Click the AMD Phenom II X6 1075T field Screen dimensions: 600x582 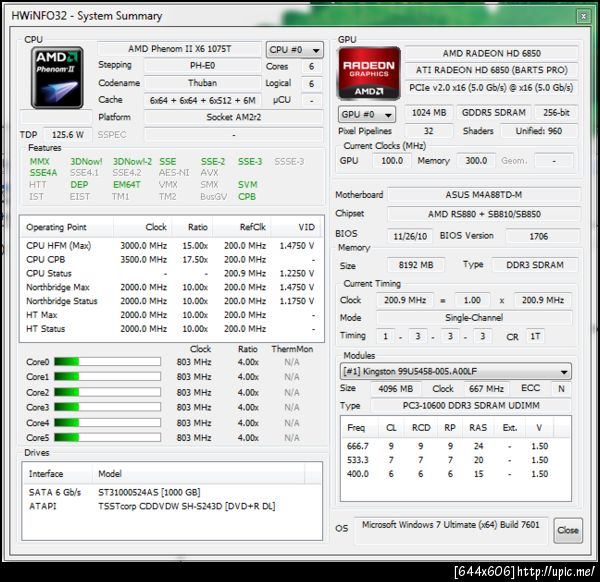coord(179,49)
